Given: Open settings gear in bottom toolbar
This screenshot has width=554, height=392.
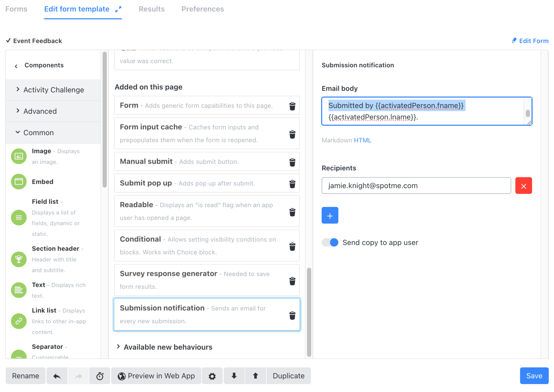Looking at the screenshot, I should click(212, 376).
